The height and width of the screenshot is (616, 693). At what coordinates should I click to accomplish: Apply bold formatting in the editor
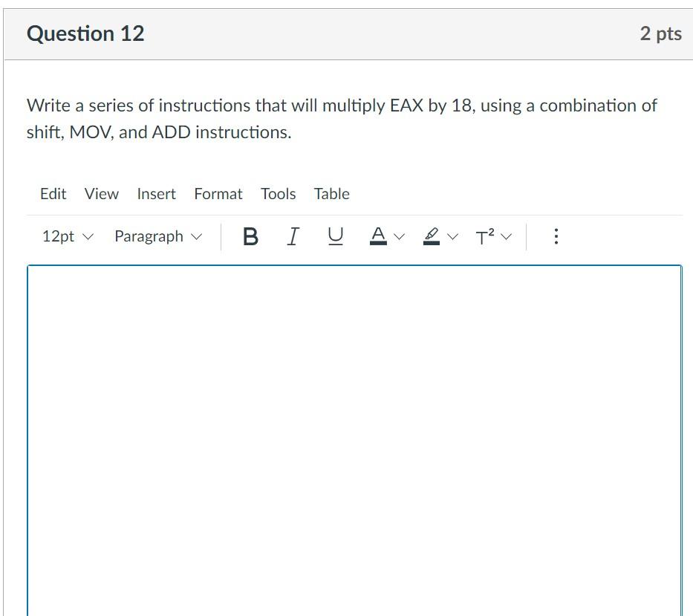250,236
